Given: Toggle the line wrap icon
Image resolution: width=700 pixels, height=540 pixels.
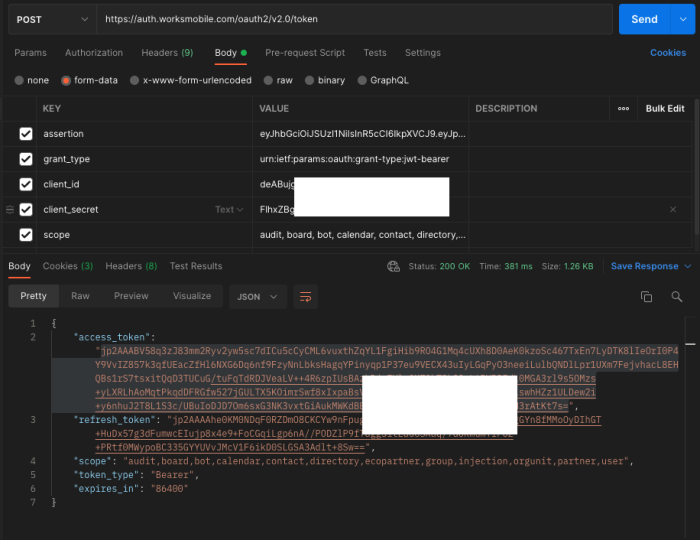Looking at the screenshot, I should pyautogui.click(x=305, y=297).
